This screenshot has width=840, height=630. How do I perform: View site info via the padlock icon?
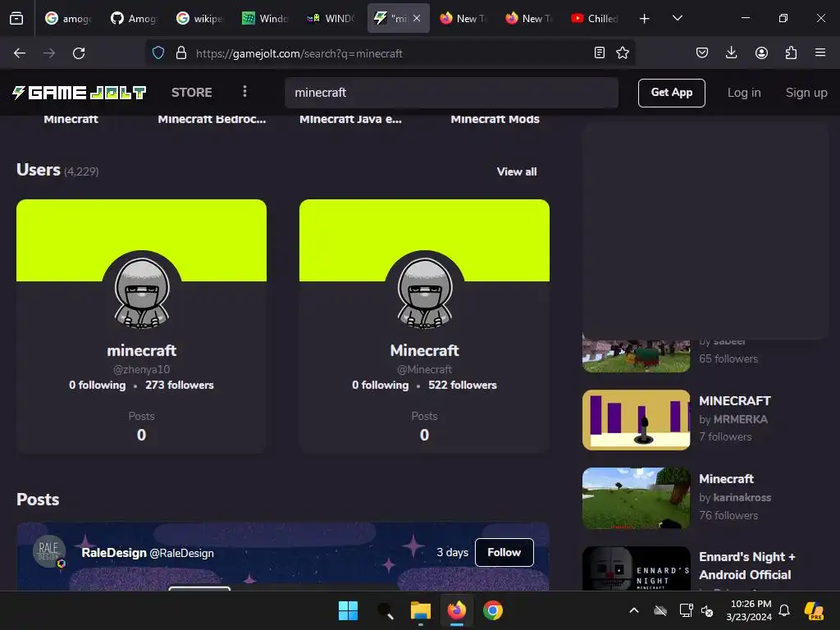[181, 53]
